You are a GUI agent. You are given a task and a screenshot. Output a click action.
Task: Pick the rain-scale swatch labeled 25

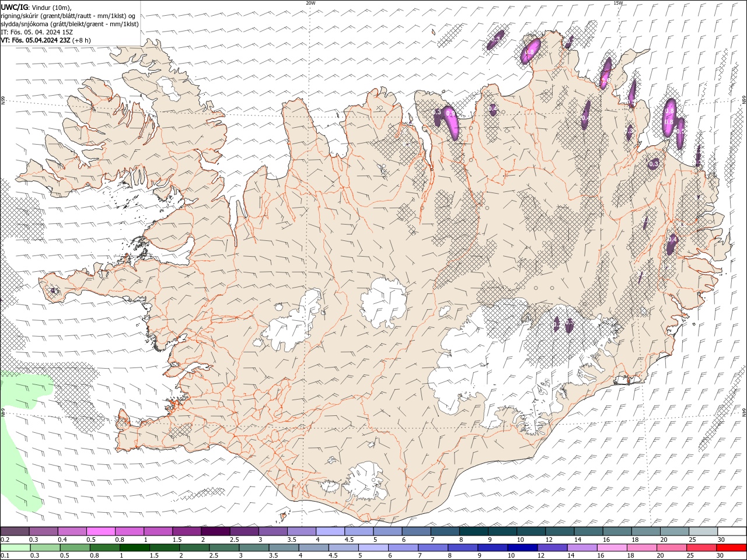pyautogui.click(x=701, y=548)
